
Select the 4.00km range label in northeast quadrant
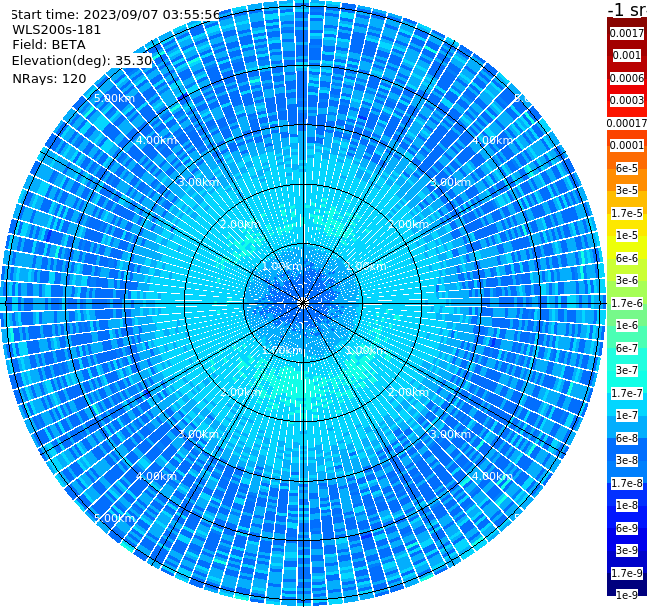[492, 140]
